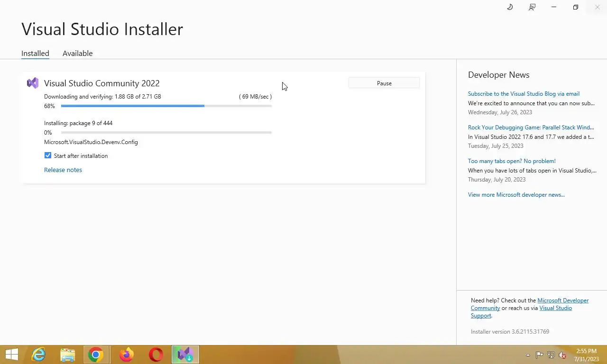Open the send feedback icon
607x364 pixels.
pos(532,7)
